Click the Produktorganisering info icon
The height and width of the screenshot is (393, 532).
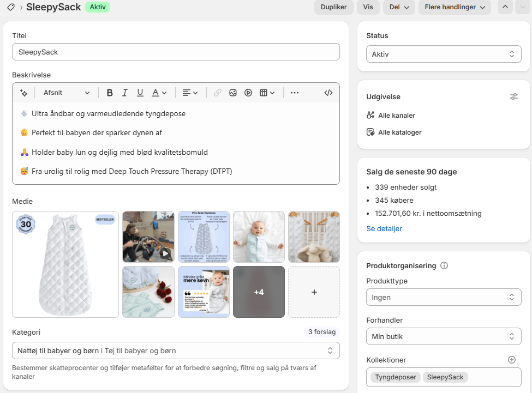pyautogui.click(x=444, y=265)
